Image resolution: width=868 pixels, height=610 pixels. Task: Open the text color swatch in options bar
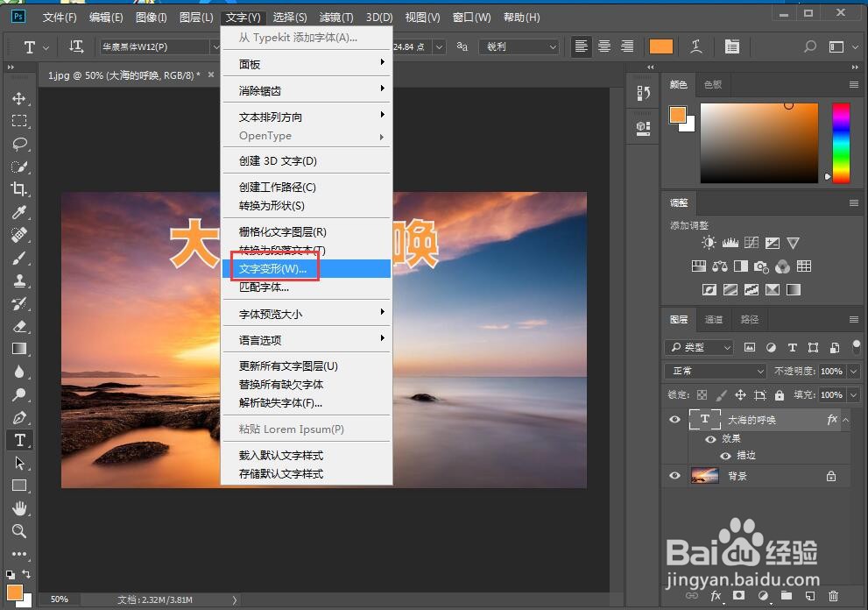(660, 46)
